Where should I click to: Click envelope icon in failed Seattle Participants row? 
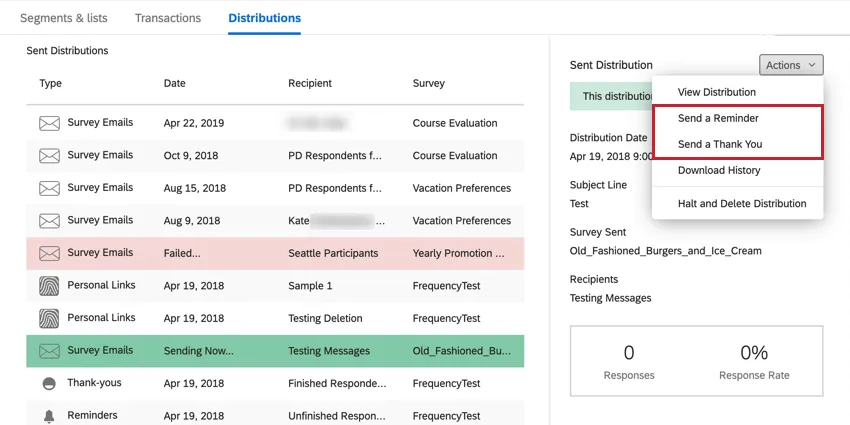(x=49, y=253)
